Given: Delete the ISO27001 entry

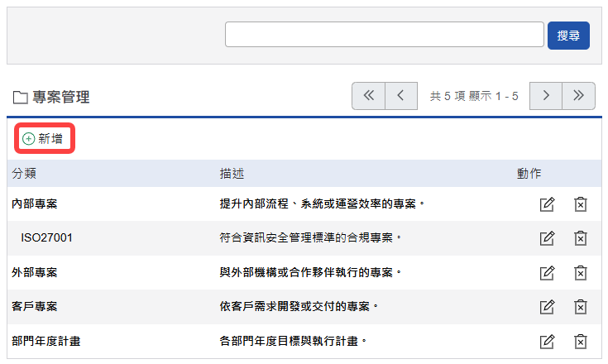Looking at the screenshot, I should click(581, 238).
